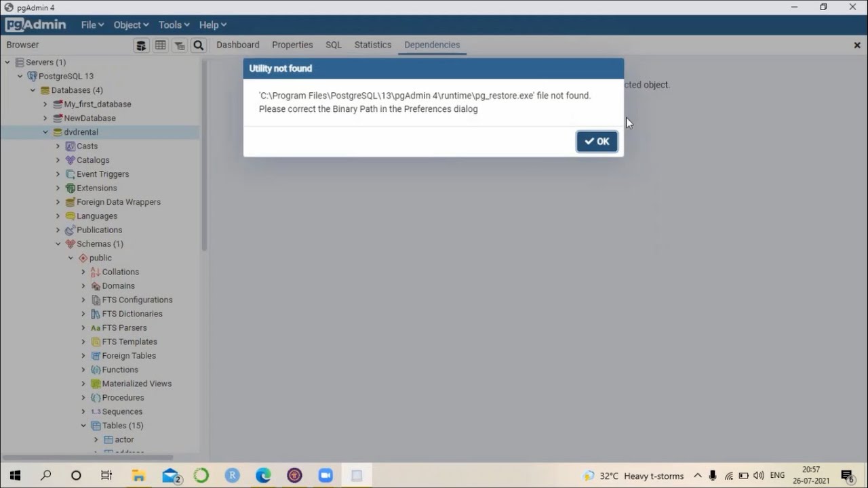Open the Help menu
Image resolution: width=868 pixels, height=488 pixels.
[213, 25]
